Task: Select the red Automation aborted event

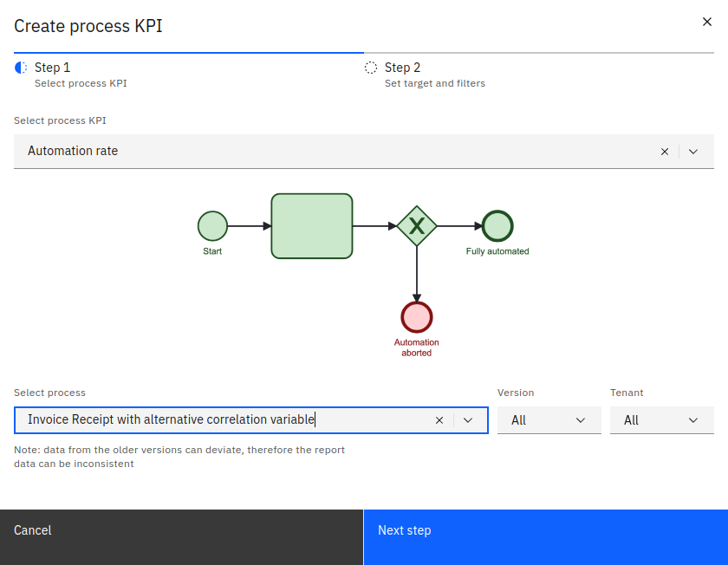Action: pos(417,317)
